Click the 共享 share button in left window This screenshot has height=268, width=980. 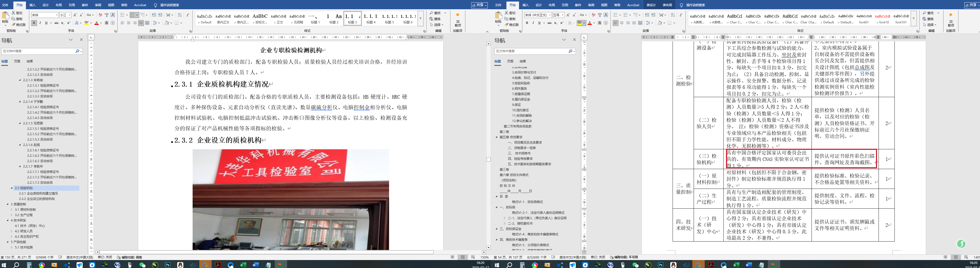click(479, 5)
